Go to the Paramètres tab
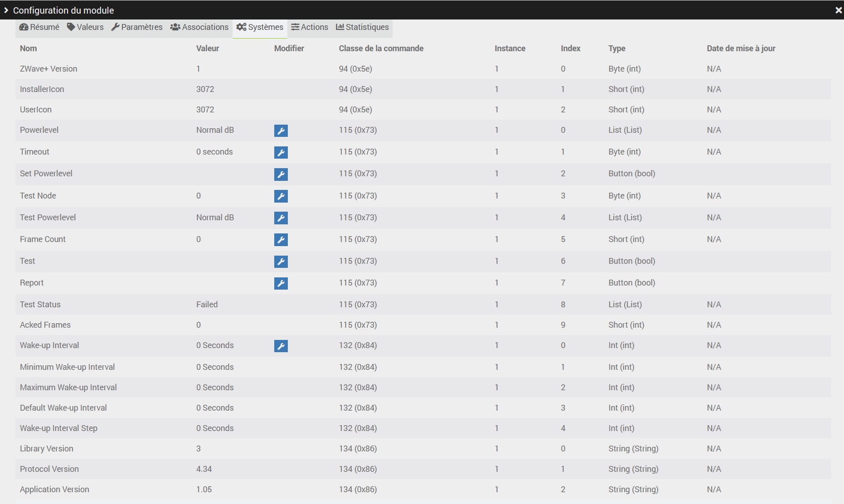Image resolution: width=844 pixels, height=504 pixels. [x=137, y=27]
